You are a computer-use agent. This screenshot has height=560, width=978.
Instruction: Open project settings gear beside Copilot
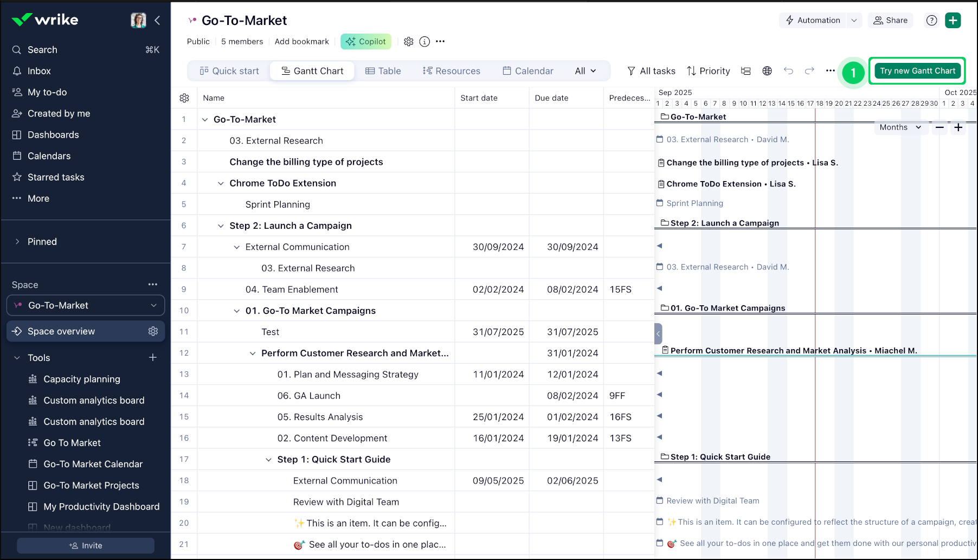tap(409, 42)
